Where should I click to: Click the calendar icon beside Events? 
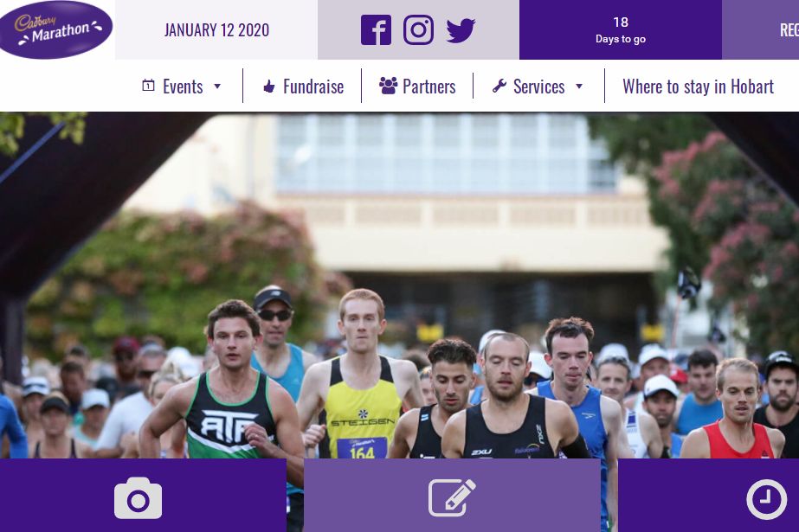point(148,85)
